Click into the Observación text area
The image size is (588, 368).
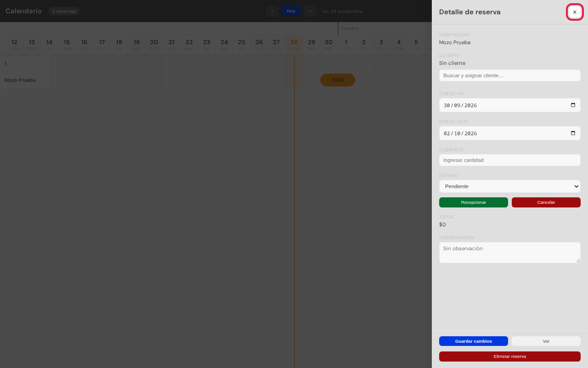pyautogui.click(x=510, y=253)
